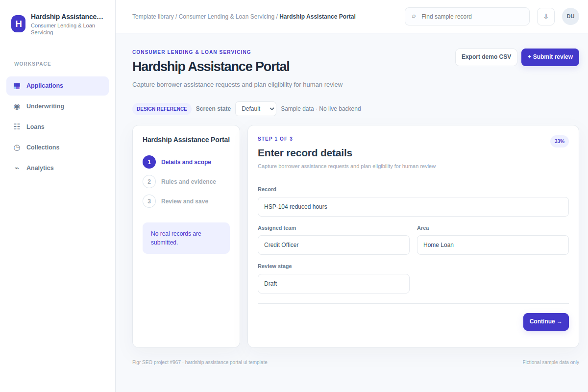Click the search magnifier icon
The height and width of the screenshot is (392, 588).
[414, 17]
